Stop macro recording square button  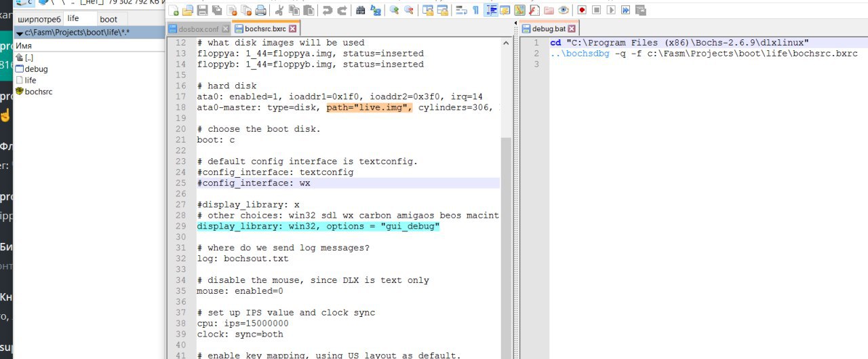597,10
